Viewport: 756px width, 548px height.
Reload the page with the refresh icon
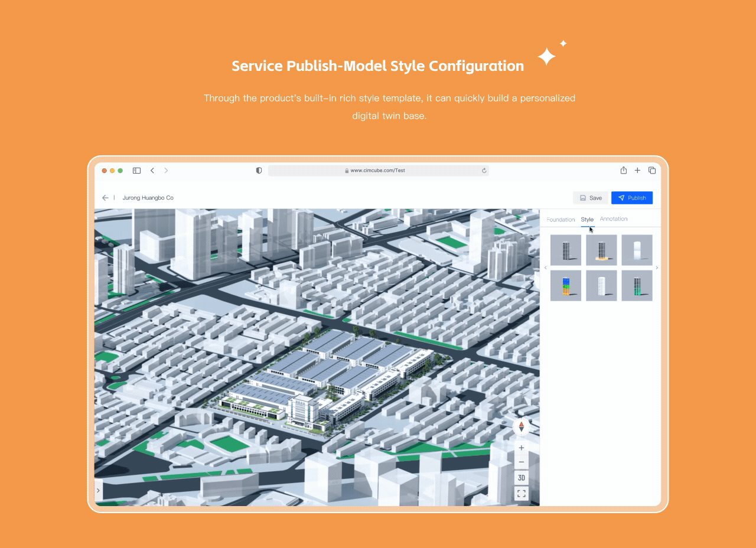point(484,171)
